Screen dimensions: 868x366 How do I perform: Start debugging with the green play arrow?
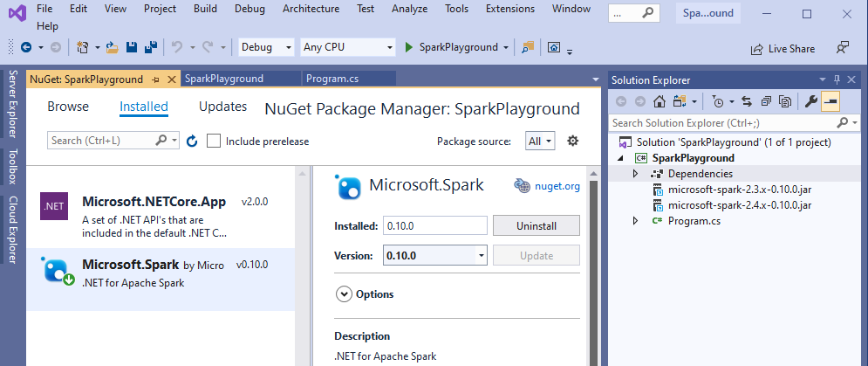409,47
